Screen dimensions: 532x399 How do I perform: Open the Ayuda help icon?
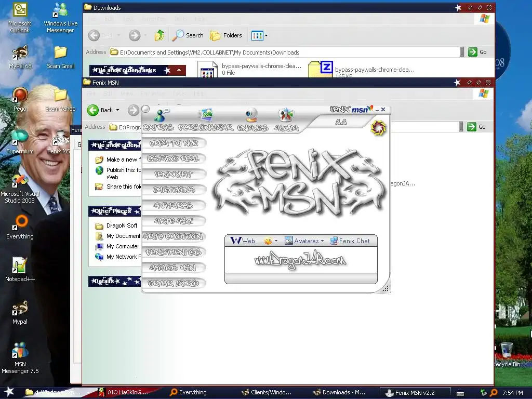point(286,116)
